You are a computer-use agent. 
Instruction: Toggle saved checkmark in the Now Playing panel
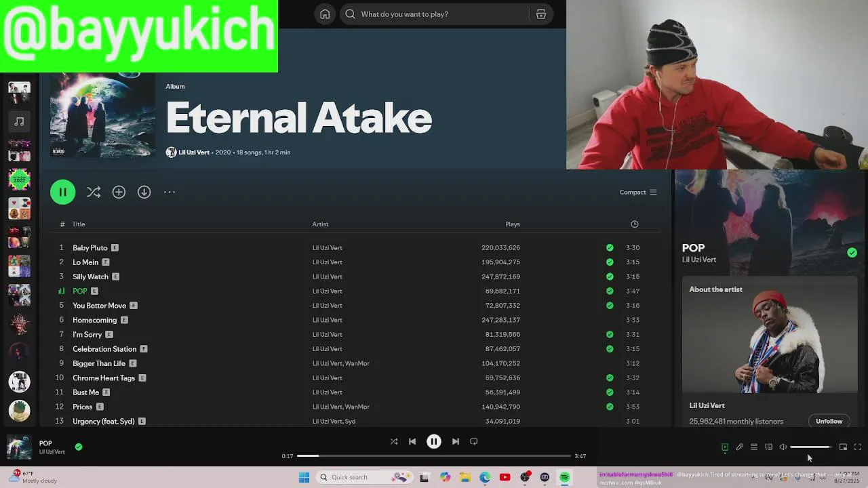(852, 253)
